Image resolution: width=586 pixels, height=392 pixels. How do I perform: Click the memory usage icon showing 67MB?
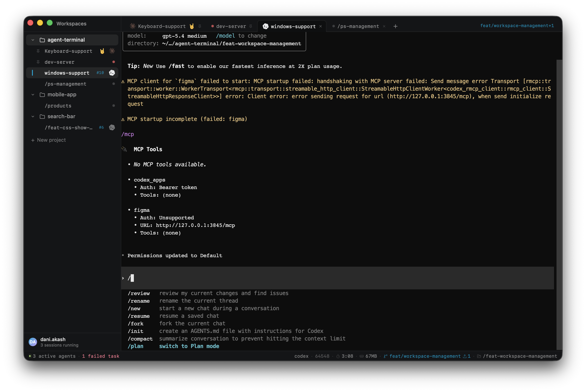click(361, 356)
